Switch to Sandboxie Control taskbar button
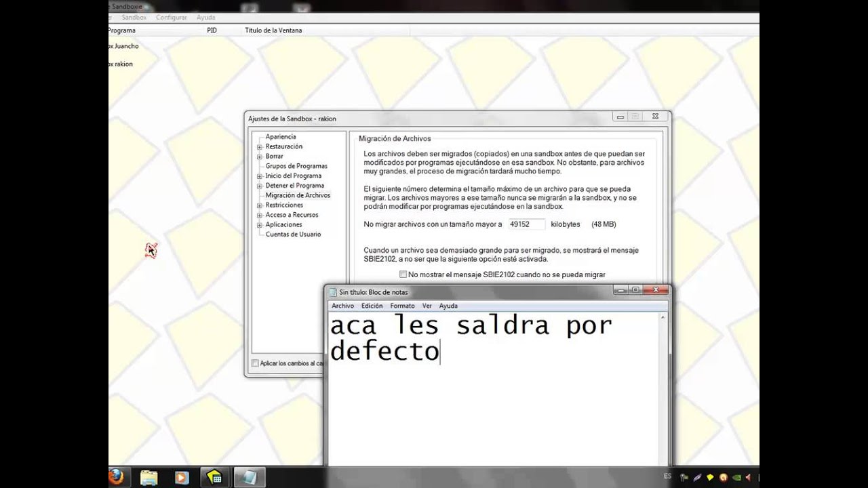Screen dimensions: 868x488 [214, 477]
